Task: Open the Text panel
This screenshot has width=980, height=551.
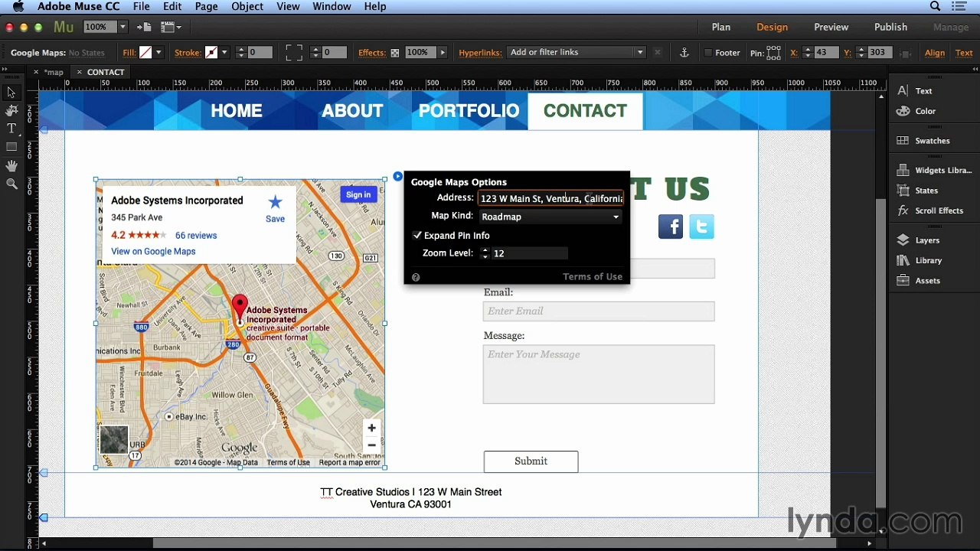Action: coord(916,91)
